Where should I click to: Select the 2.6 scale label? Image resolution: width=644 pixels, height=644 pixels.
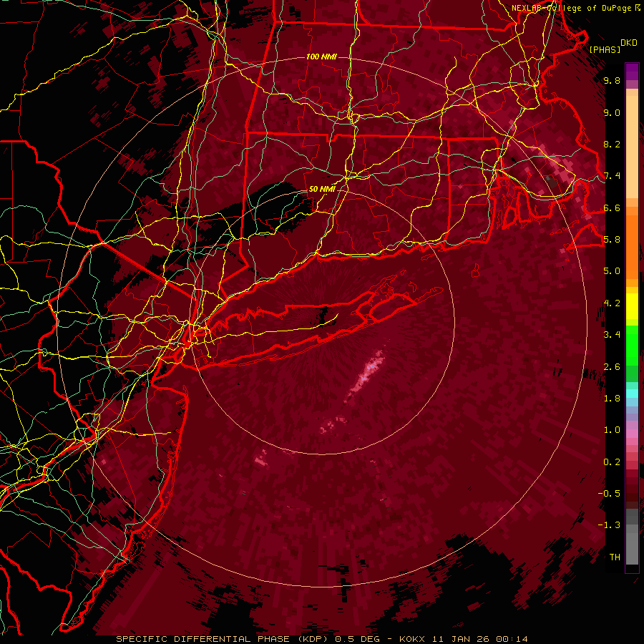[612, 367]
